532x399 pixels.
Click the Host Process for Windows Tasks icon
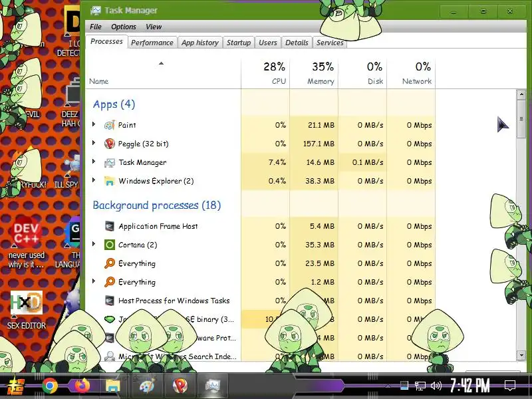[x=110, y=301]
